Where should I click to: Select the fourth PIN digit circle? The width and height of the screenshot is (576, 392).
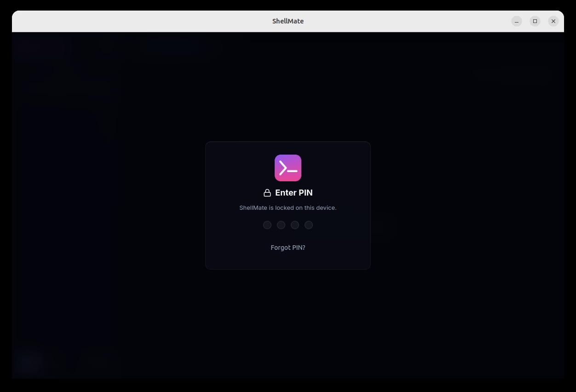click(309, 225)
